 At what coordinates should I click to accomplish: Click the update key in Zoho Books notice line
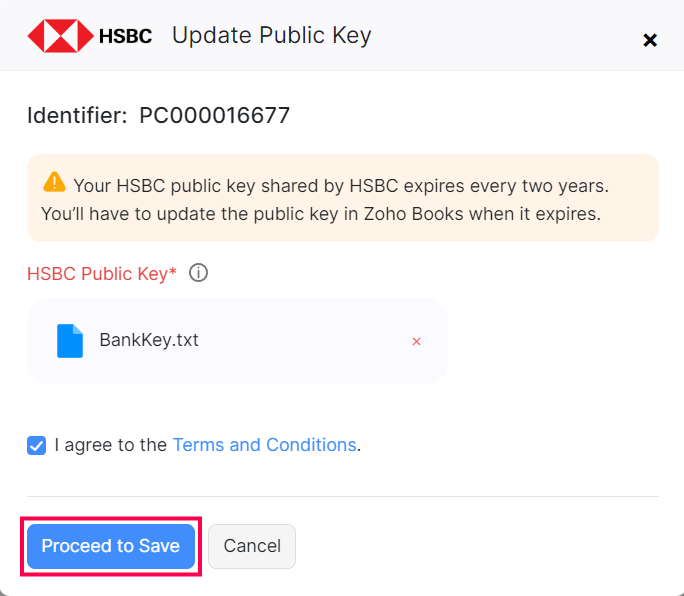[x=320, y=214]
